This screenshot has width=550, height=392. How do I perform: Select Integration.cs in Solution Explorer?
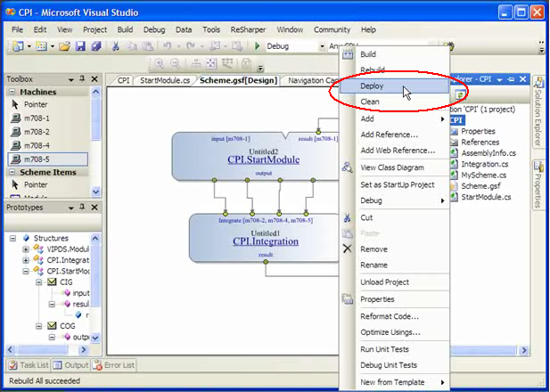point(484,164)
